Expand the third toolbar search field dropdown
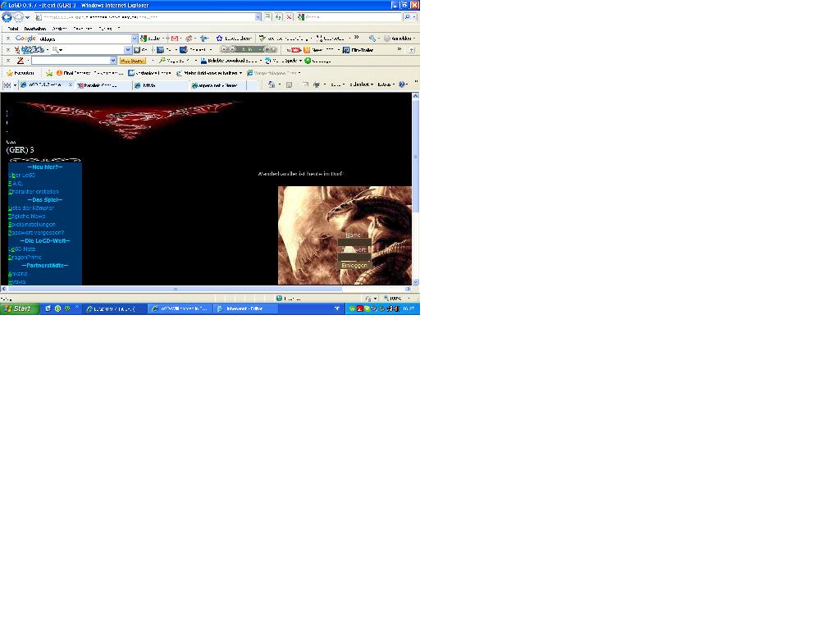This screenshot has height=630, width=840. (113, 61)
